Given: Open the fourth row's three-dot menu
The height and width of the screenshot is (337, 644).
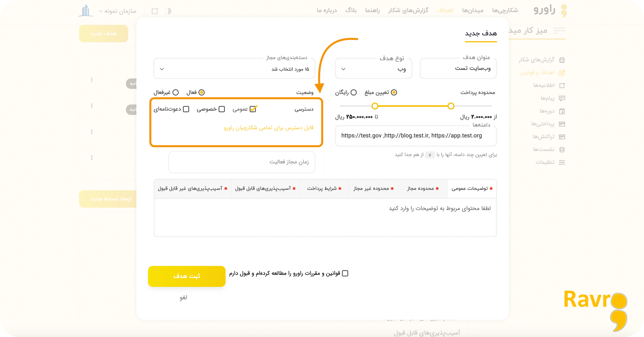Looking at the screenshot, I should click(92, 158).
